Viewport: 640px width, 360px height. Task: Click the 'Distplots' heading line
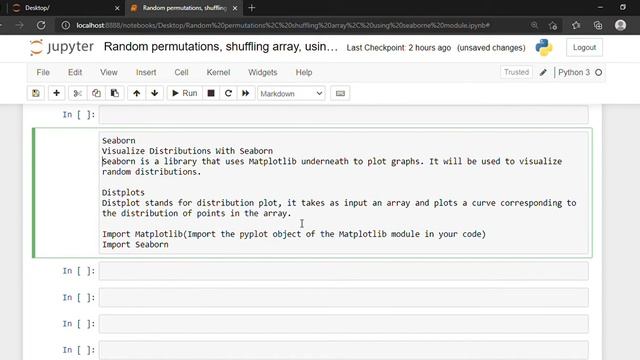coord(123,192)
